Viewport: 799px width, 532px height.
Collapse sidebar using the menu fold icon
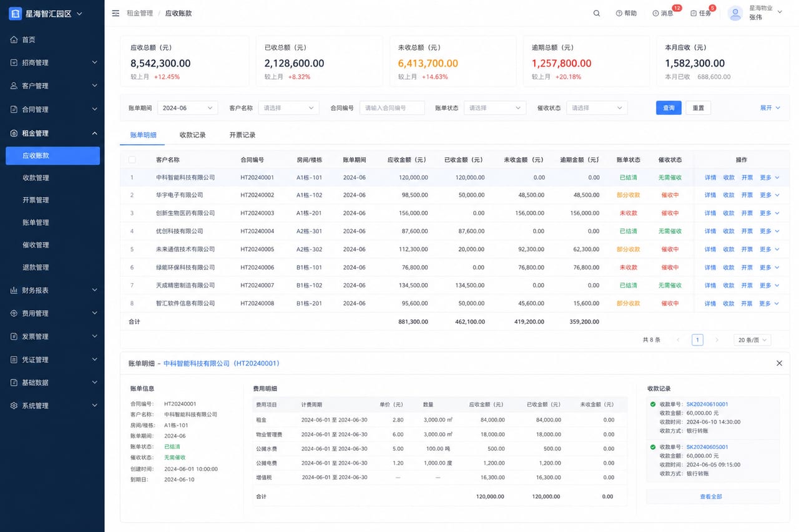115,13
